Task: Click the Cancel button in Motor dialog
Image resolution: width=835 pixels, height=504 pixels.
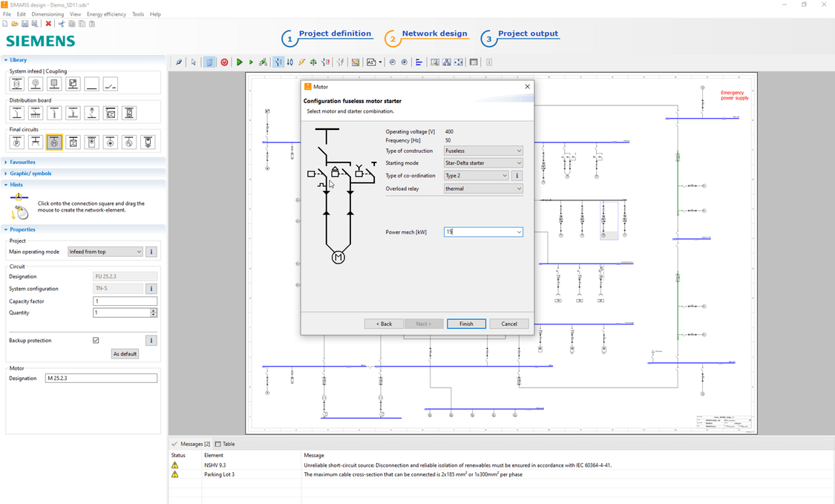Action: tap(509, 324)
